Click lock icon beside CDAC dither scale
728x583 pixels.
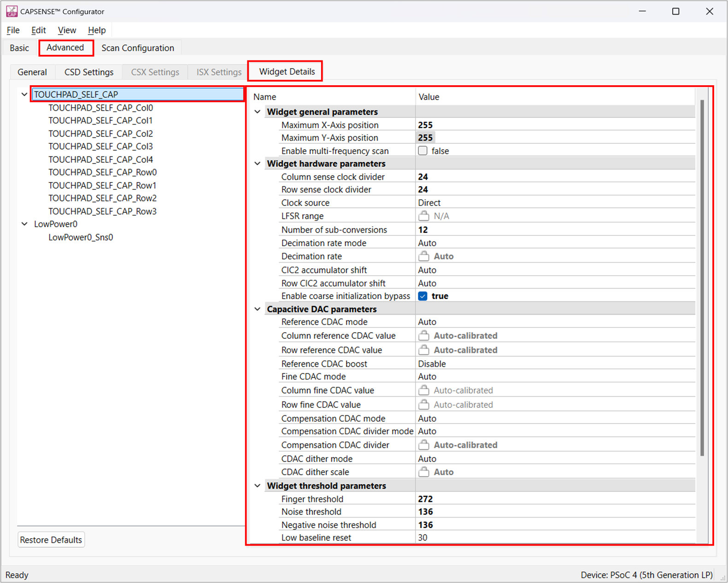[x=423, y=472]
